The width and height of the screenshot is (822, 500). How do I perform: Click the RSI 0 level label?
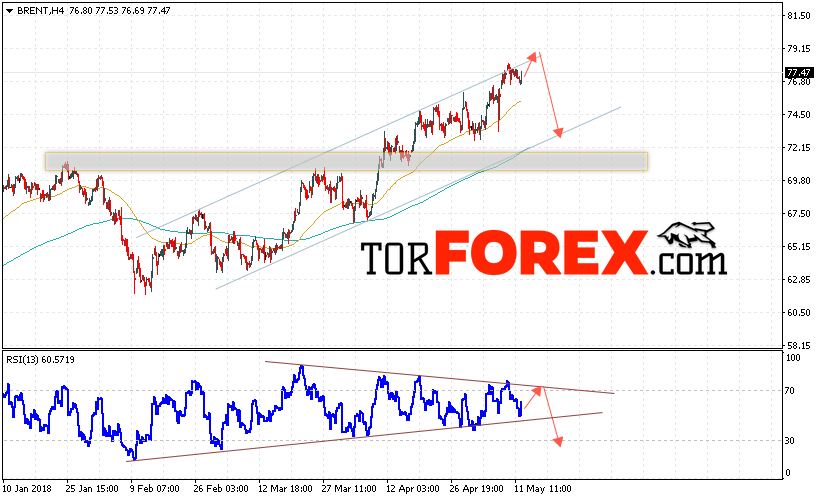pos(787,473)
